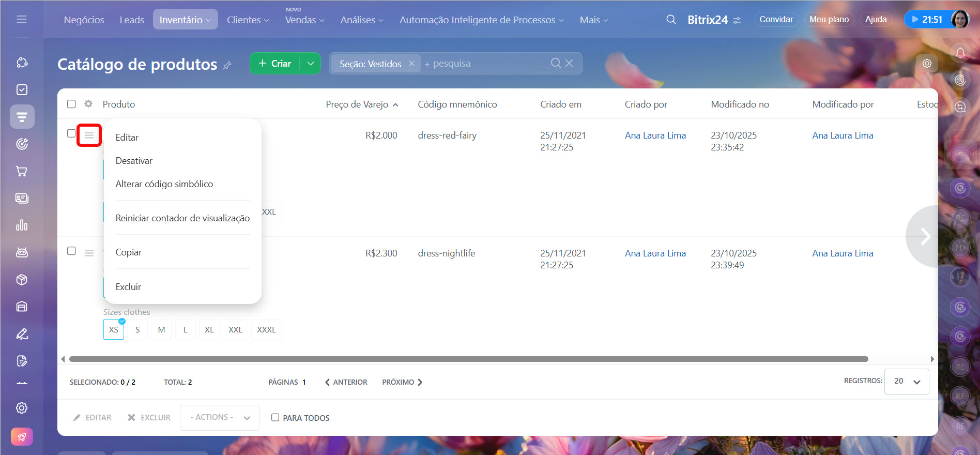Open the Registros per page dropdown
The height and width of the screenshot is (455, 980).
pyautogui.click(x=906, y=382)
